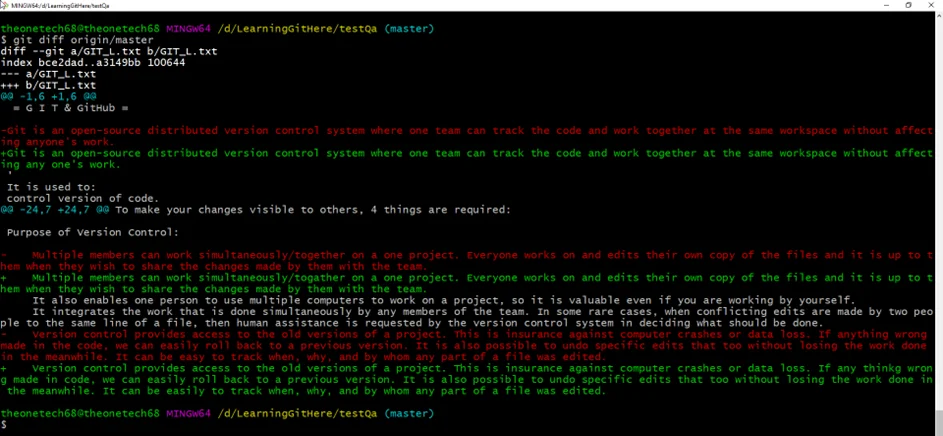Click the '@@ -24,7 +24,7 @@' hunk header
This screenshot has width=943, height=436.
tap(55, 210)
